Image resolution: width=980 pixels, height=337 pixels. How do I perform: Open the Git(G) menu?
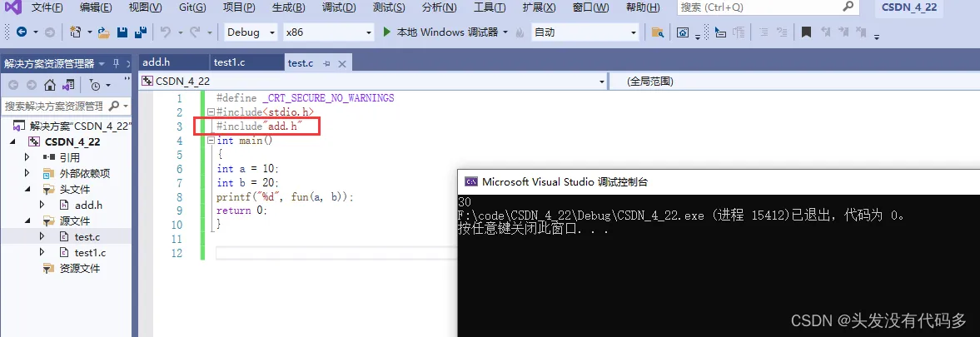click(x=192, y=8)
